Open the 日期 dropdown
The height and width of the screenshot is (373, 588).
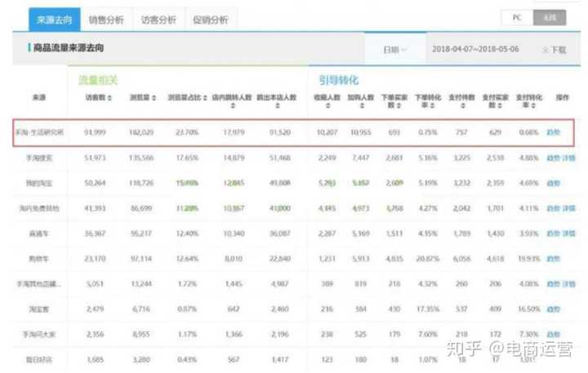click(395, 50)
